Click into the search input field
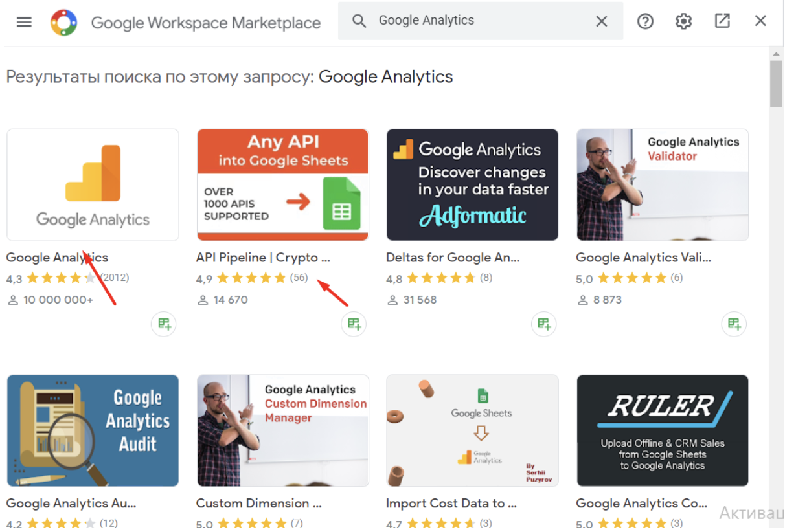The width and height of the screenshot is (785, 532). click(481, 21)
